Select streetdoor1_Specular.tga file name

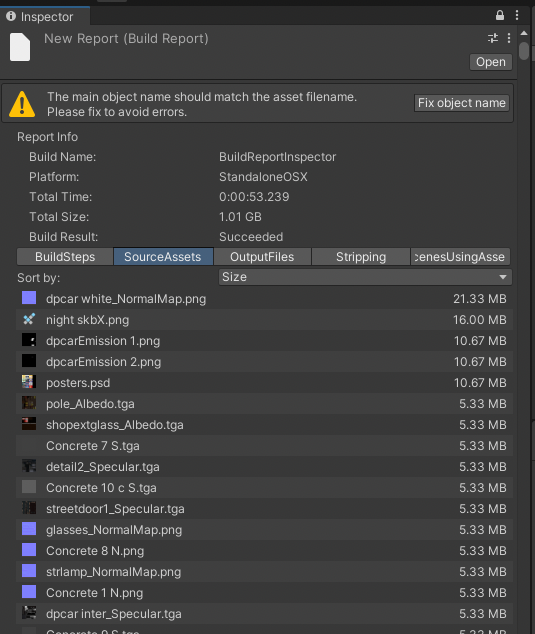click(115, 509)
